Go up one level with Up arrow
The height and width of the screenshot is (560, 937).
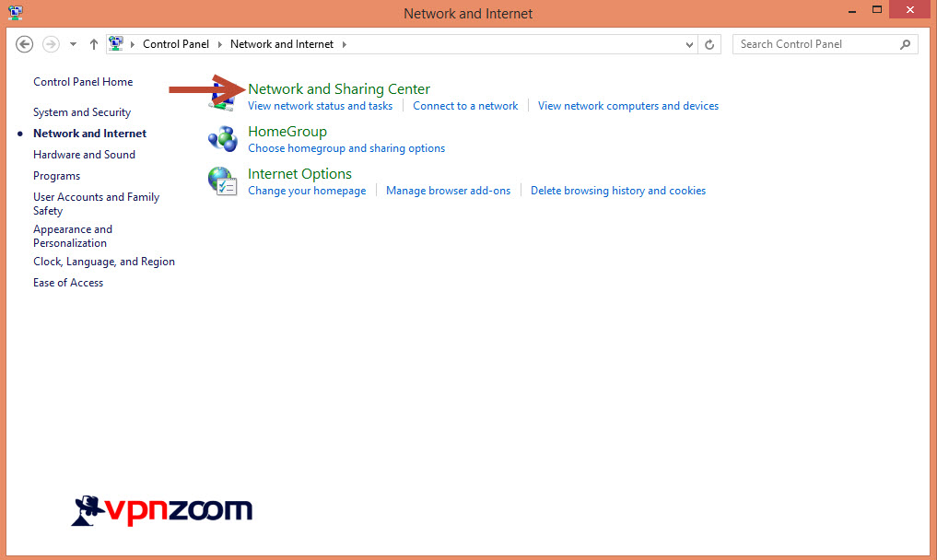pyautogui.click(x=94, y=44)
